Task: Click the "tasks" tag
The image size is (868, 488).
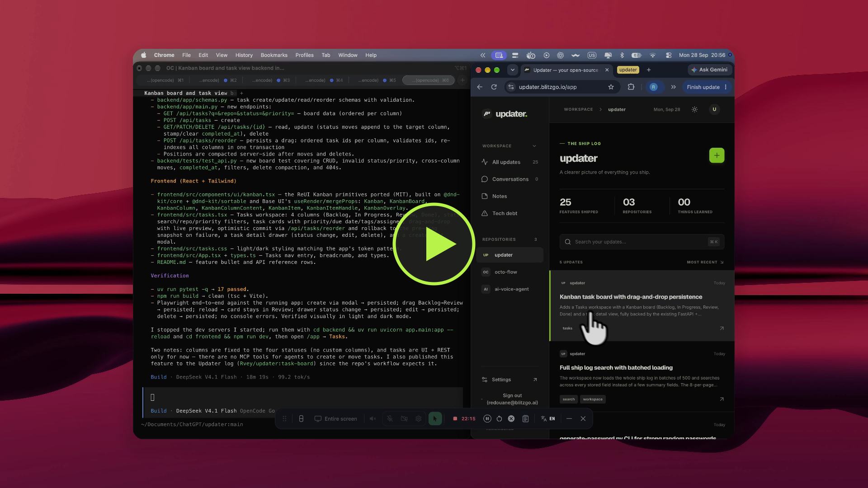Action: pyautogui.click(x=567, y=328)
